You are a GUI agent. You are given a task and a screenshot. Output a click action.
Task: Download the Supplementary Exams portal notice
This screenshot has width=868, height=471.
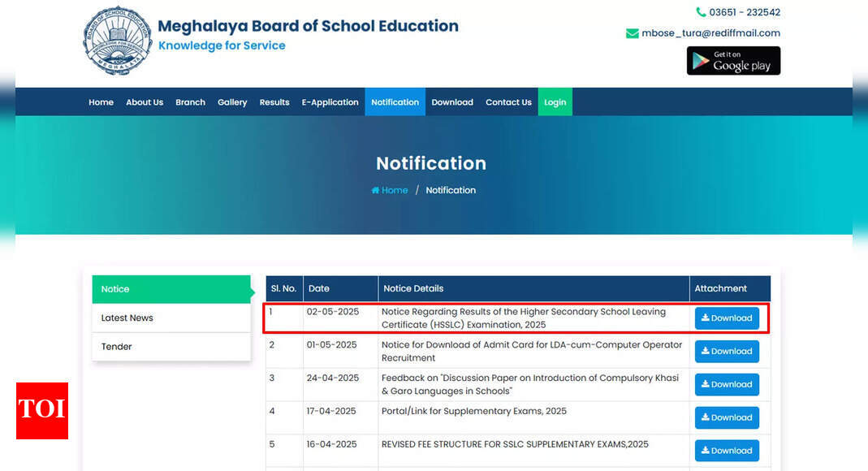(x=727, y=417)
